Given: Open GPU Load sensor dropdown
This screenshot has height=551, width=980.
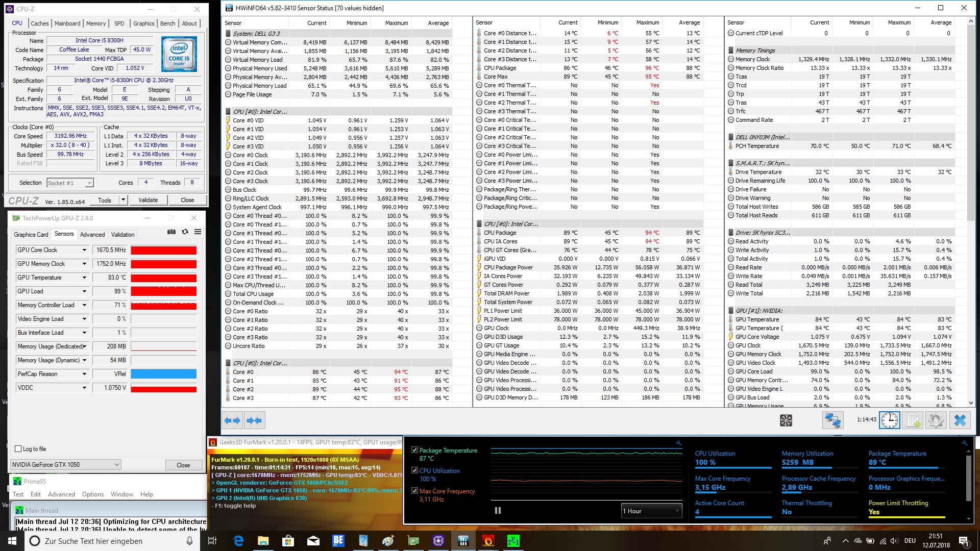Looking at the screenshot, I should [x=84, y=291].
